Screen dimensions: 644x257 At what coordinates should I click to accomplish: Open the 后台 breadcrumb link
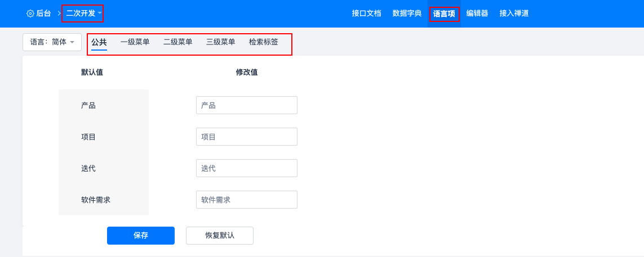click(x=43, y=13)
